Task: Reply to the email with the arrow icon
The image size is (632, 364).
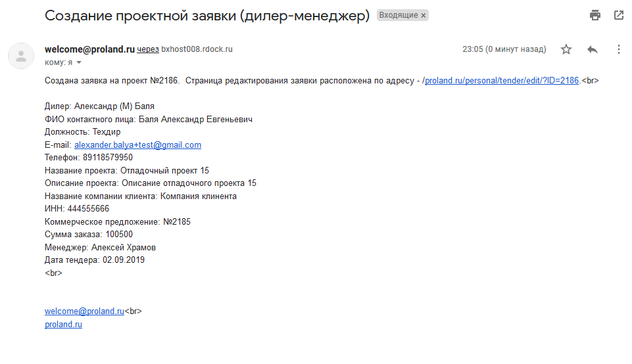Action: coord(592,49)
